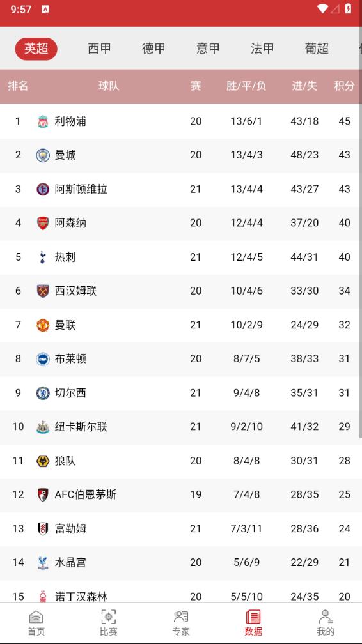Switch to the 意甲 league tab
The width and height of the screenshot is (362, 644).
[x=208, y=49]
